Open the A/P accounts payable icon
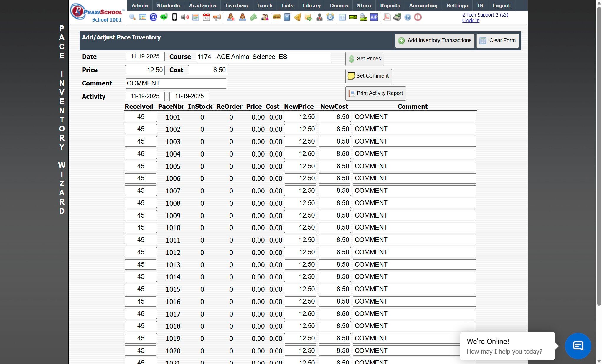The width and height of the screenshot is (602, 364). pyautogui.click(x=374, y=17)
